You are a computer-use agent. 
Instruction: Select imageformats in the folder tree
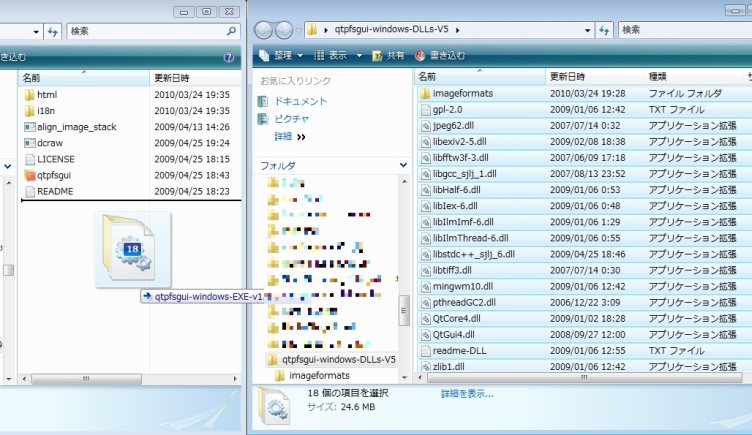[319, 376]
